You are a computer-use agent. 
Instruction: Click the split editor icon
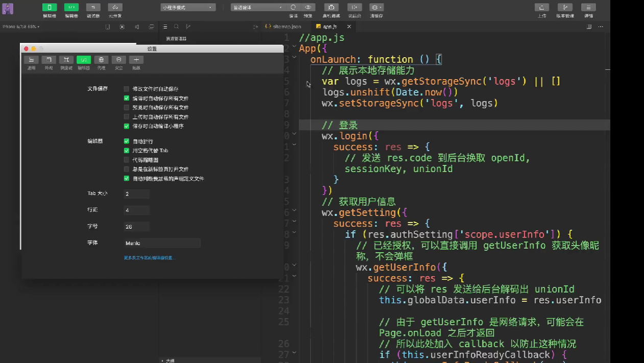pos(589,27)
